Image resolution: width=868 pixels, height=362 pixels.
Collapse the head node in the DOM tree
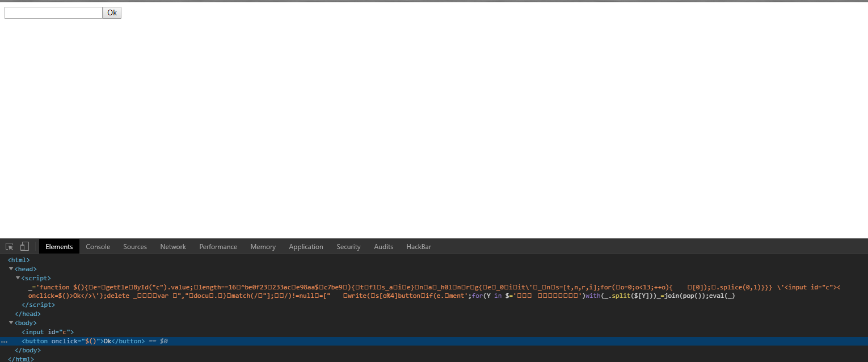[x=11, y=269]
